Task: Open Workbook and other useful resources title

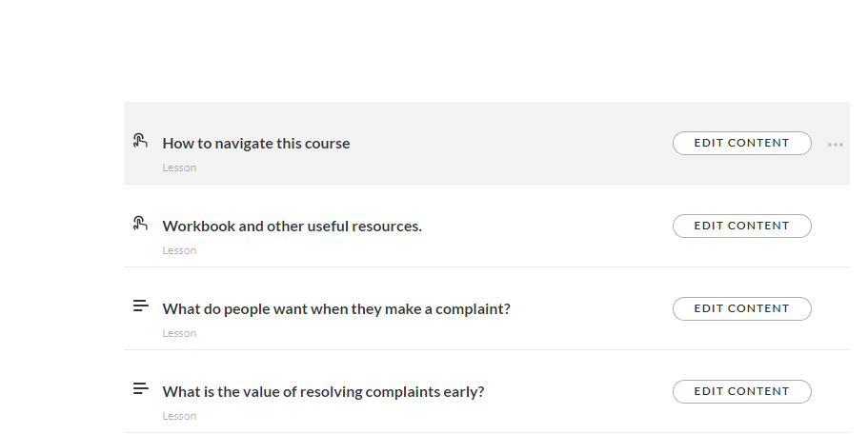Action: tap(292, 227)
